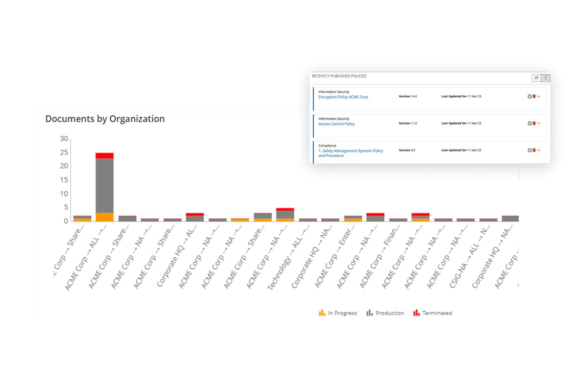Image resolution: width=588 pixels, height=391 pixels.
Task: Toggle Terminated series in chart legend
Action: click(x=433, y=313)
